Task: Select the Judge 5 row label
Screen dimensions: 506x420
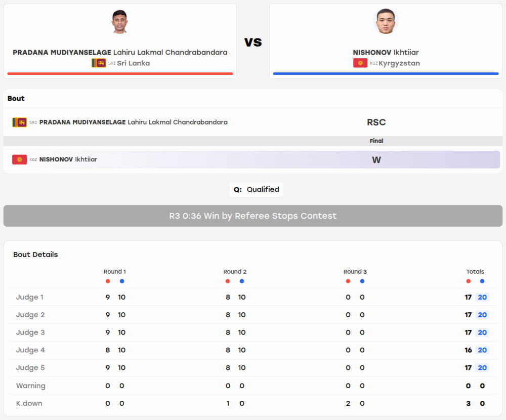Action: pos(30,368)
